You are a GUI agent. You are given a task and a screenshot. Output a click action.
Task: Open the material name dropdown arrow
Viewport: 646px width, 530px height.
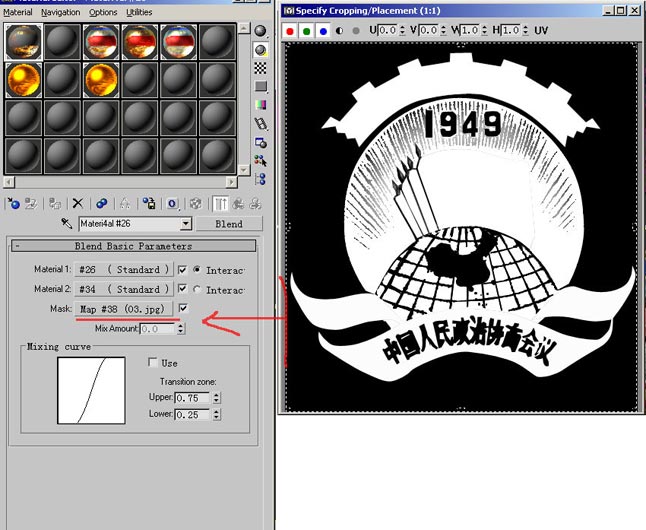[x=186, y=224]
